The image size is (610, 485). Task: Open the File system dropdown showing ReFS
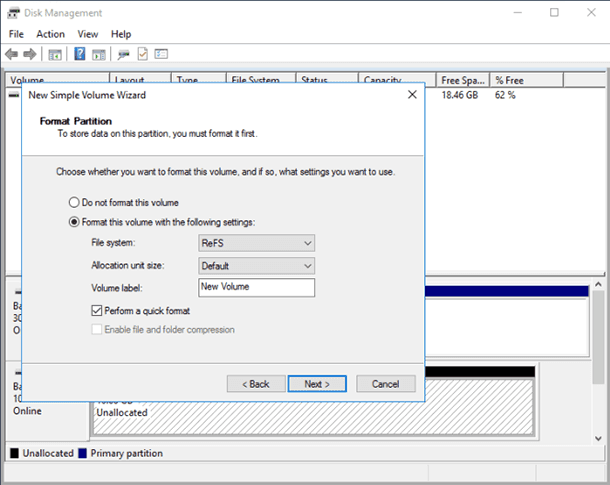256,243
